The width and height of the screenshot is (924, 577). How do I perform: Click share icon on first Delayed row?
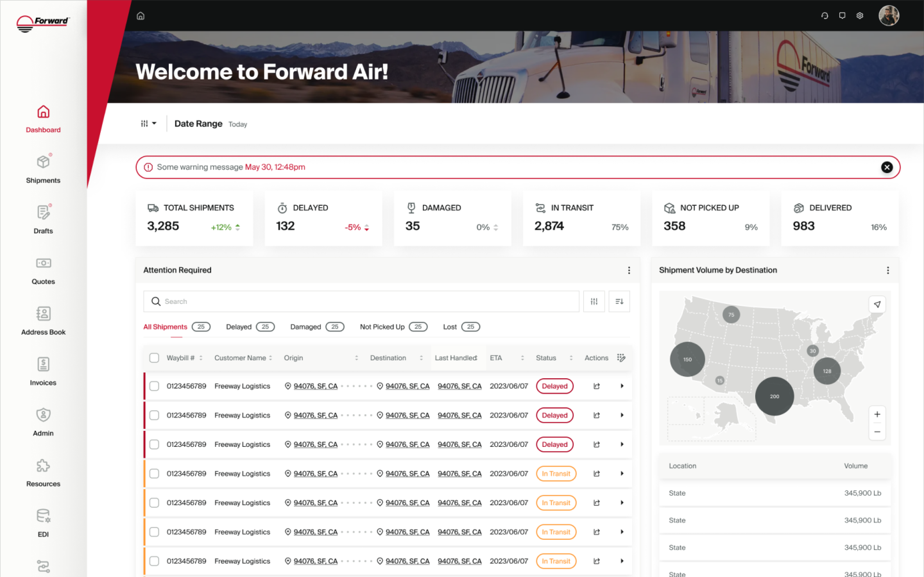click(596, 386)
